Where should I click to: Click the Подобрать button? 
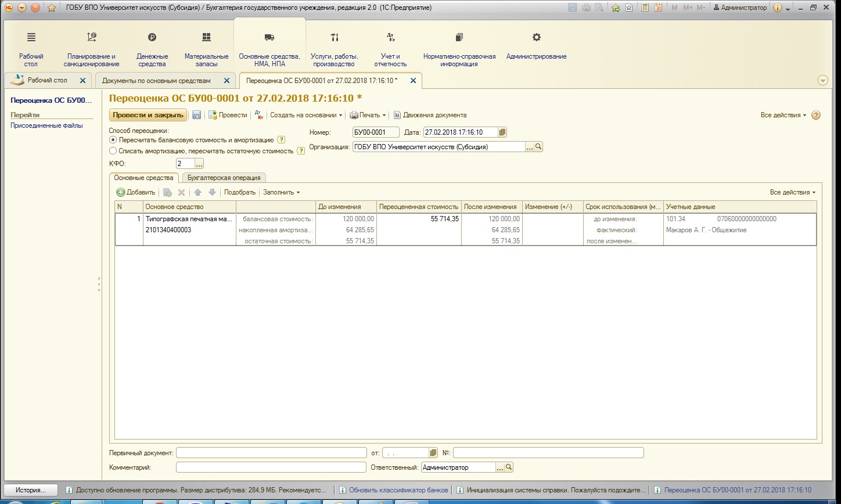click(239, 192)
